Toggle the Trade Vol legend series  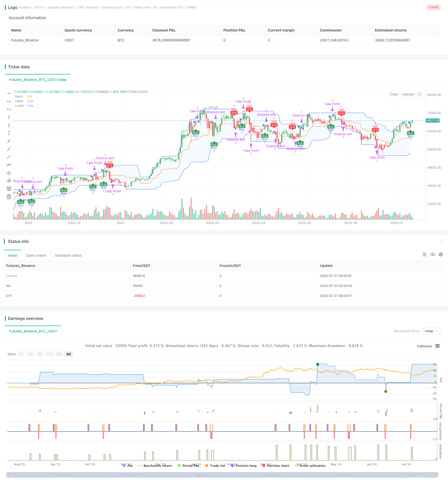tap(215, 466)
